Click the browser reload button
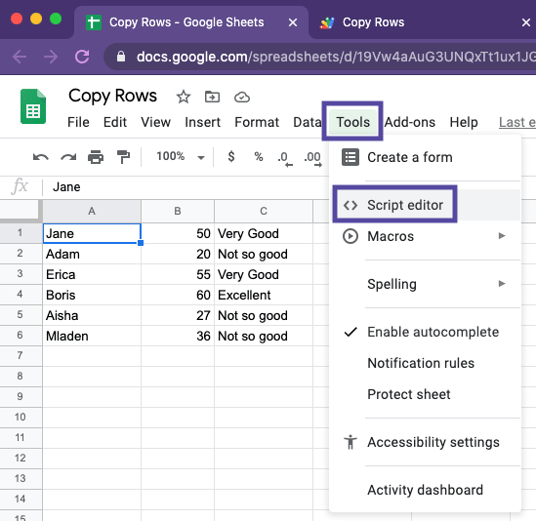The image size is (536, 521). pyautogui.click(x=82, y=56)
